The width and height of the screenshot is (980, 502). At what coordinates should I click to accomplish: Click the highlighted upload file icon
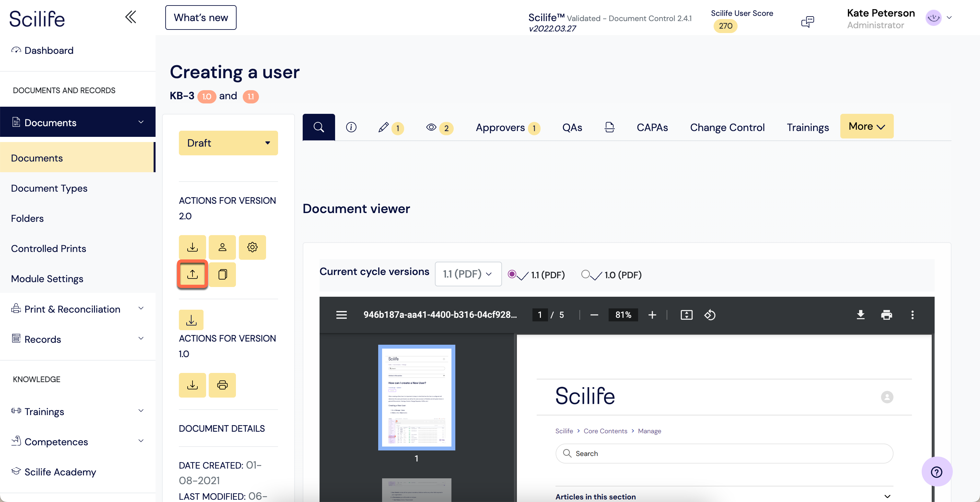click(x=192, y=274)
